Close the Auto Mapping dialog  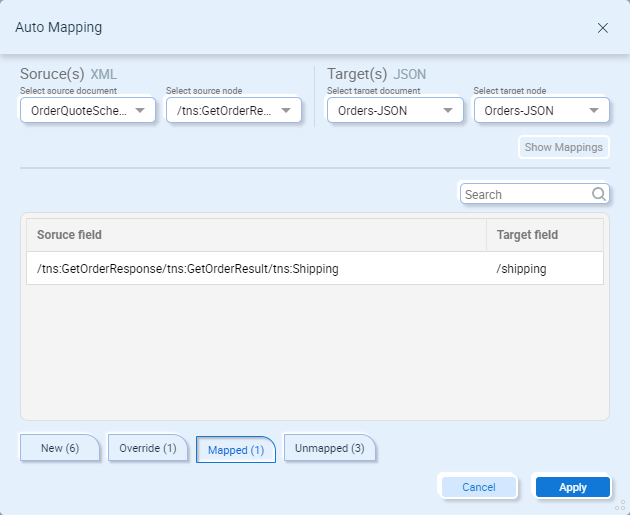(603, 28)
